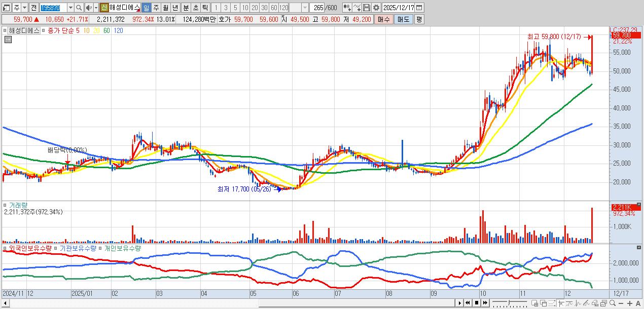
Task: Click the vertical line chart icon
Action: 578,303
